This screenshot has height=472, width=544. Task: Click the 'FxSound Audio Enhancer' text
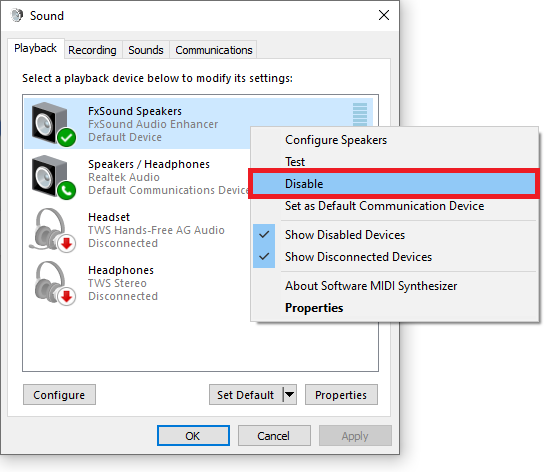(153, 124)
